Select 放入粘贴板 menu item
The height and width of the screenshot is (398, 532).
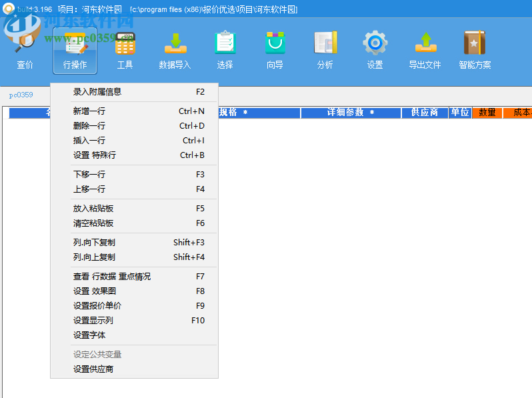coord(135,208)
